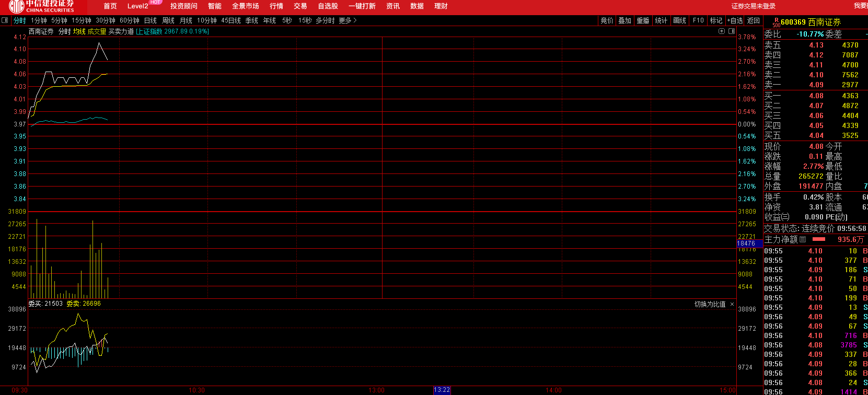Switch to the 60分钟 period tab
The height and width of the screenshot is (395, 868).
[130, 20]
